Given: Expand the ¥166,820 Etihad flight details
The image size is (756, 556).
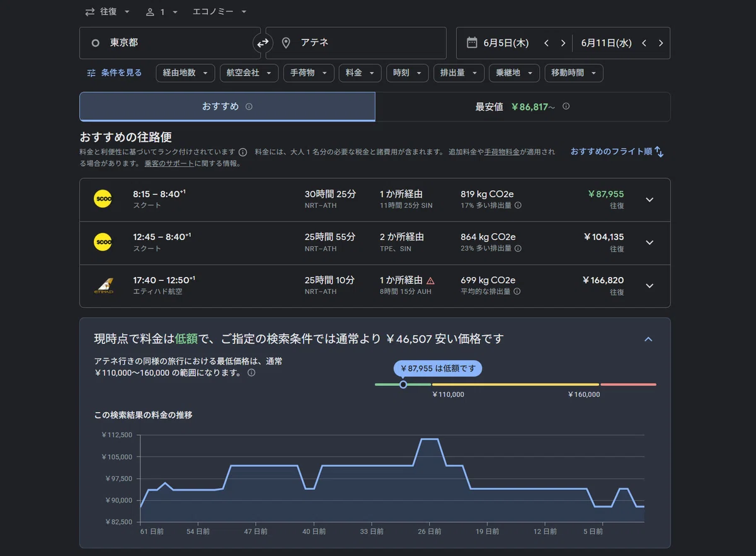Looking at the screenshot, I should (650, 286).
